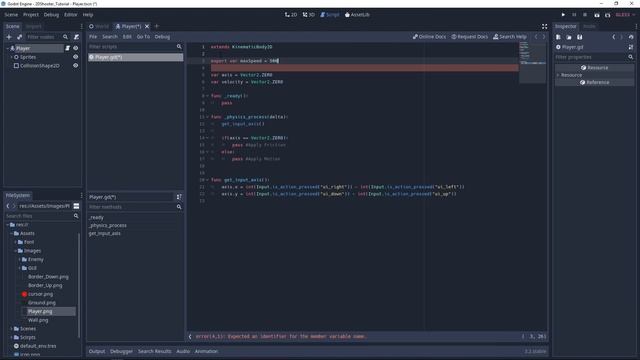This screenshot has width=640, height=360.
Task: Click Search Help button
Action: 510,37
